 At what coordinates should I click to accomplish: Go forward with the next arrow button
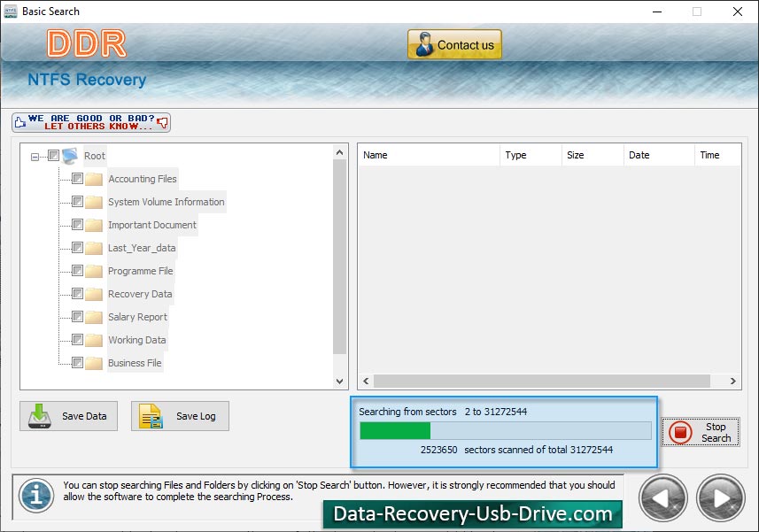click(720, 498)
